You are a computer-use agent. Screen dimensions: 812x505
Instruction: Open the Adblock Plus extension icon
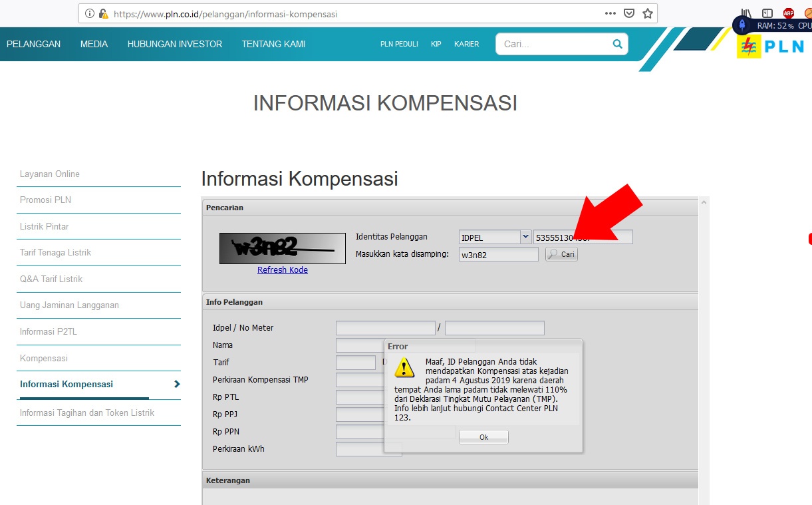coord(789,13)
